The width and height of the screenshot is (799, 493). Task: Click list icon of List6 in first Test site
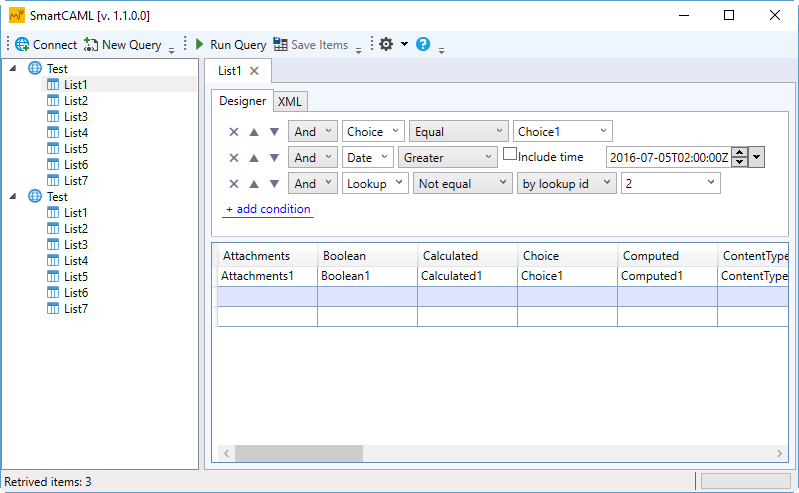point(53,164)
